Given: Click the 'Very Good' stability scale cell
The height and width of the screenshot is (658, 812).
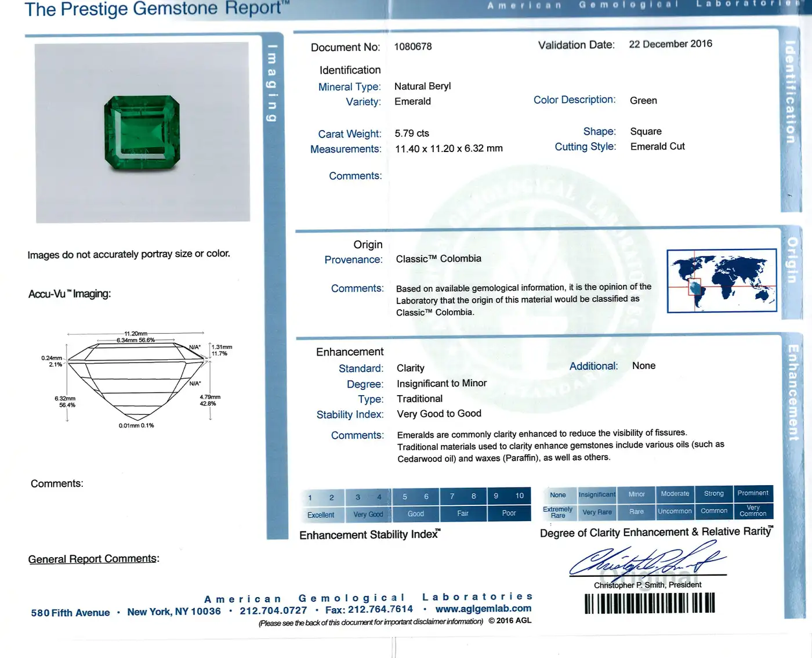Looking at the screenshot, I should (x=368, y=514).
